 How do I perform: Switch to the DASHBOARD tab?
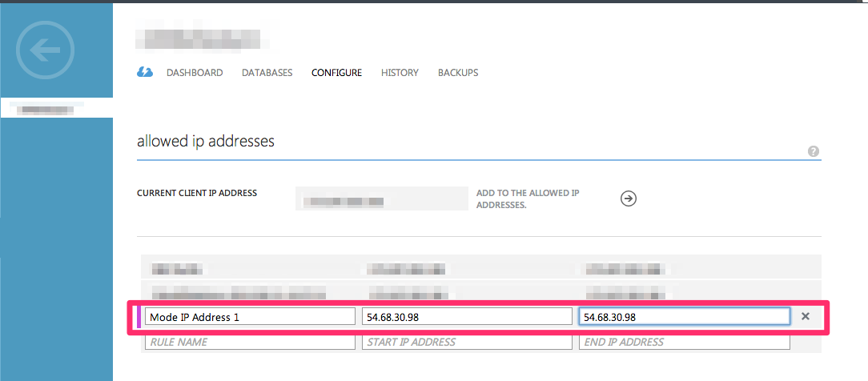pos(195,73)
